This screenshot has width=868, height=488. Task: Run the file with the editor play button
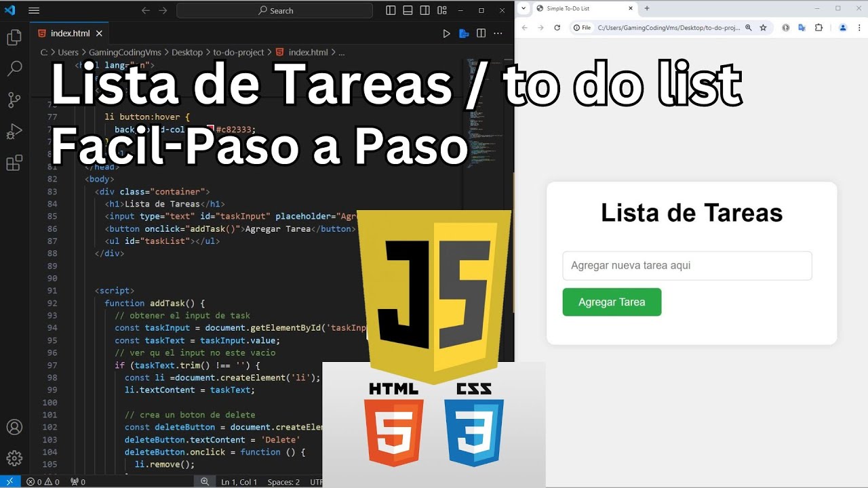(446, 33)
